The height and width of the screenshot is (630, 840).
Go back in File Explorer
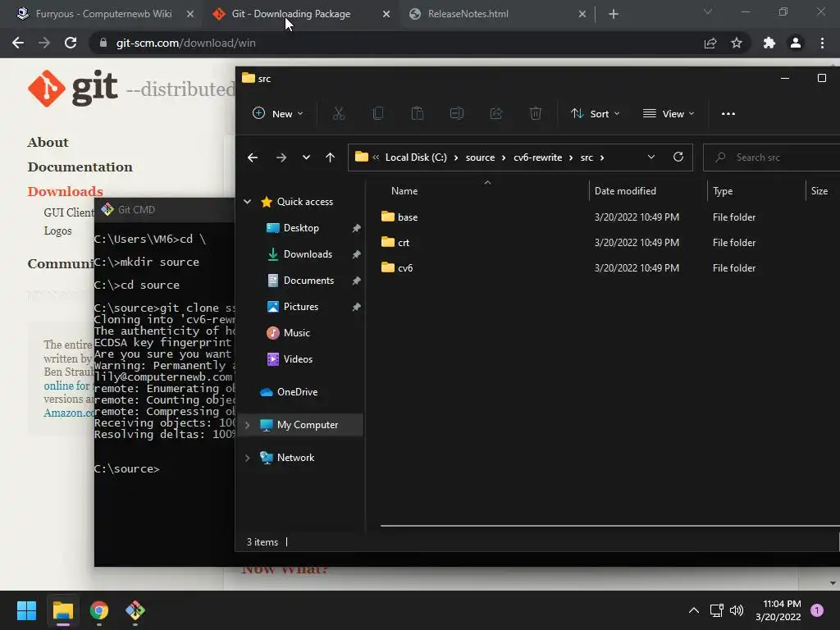point(253,157)
